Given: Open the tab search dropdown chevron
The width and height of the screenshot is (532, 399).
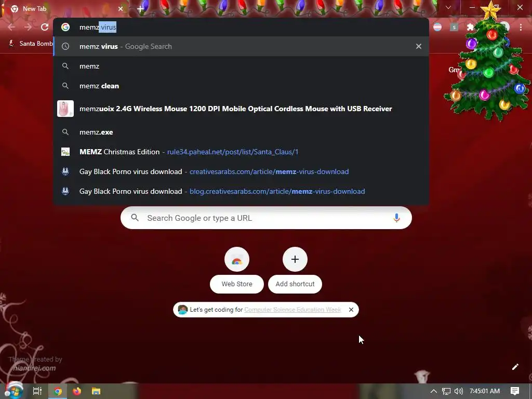Looking at the screenshot, I should (448, 7).
